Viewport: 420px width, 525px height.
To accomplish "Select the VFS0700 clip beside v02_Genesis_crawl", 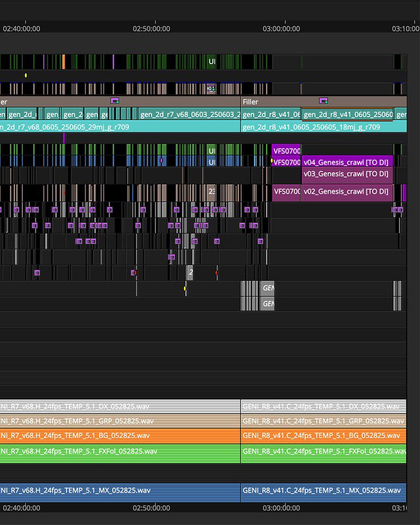I will click(x=286, y=192).
